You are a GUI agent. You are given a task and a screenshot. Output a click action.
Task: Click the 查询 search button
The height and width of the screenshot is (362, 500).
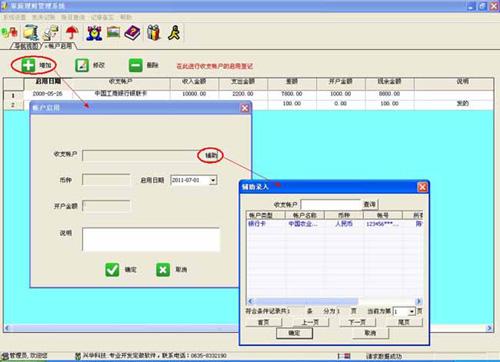coord(370,204)
